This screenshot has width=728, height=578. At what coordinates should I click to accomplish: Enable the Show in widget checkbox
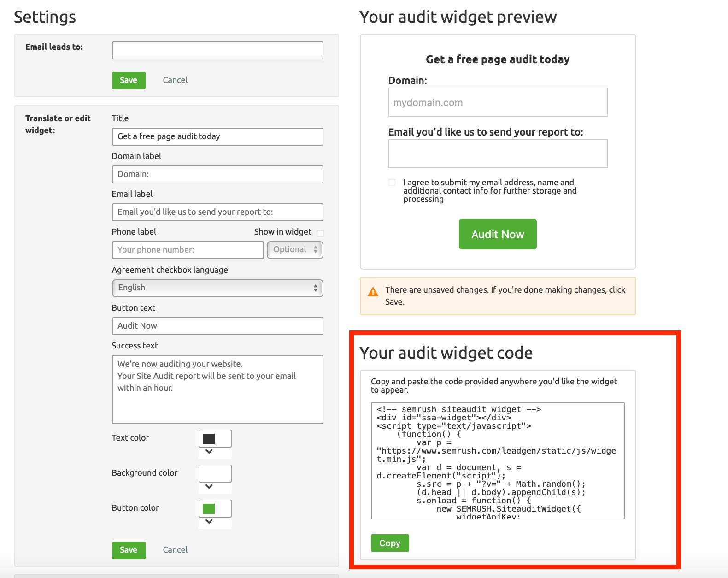pyautogui.click(x=321, y=233)
